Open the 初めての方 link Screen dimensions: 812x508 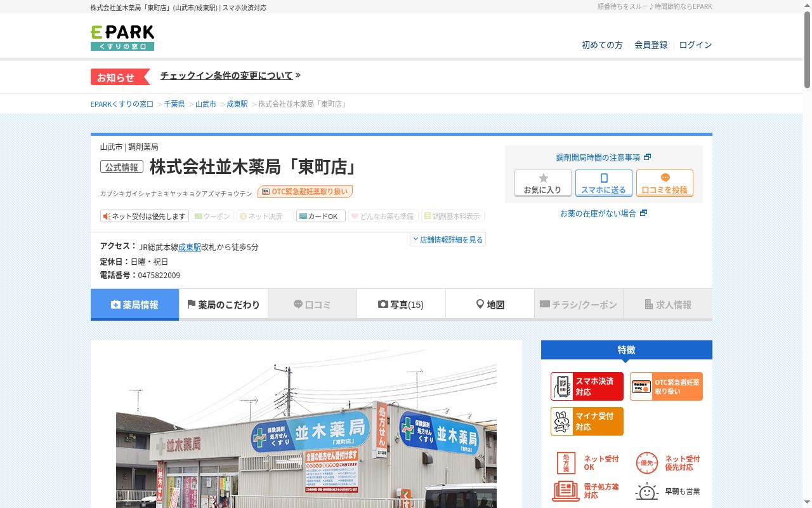[602, 45]
